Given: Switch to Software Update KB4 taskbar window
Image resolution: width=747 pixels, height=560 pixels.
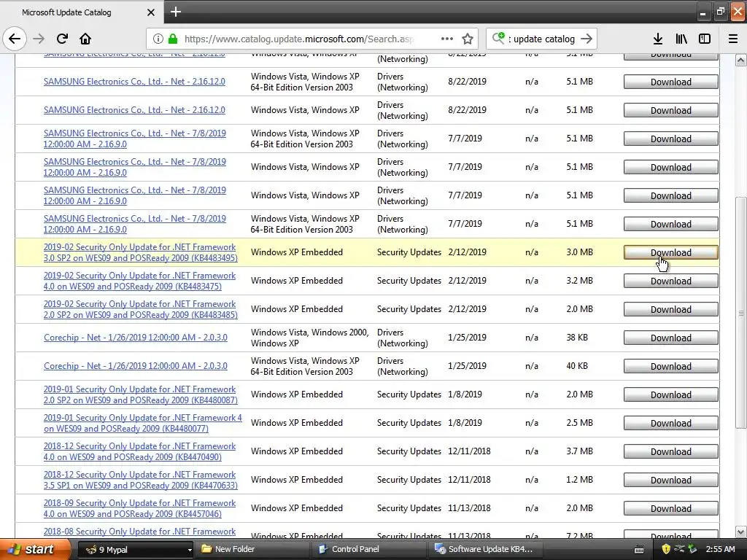Looking at the screenshot, I should coord(486,549).
